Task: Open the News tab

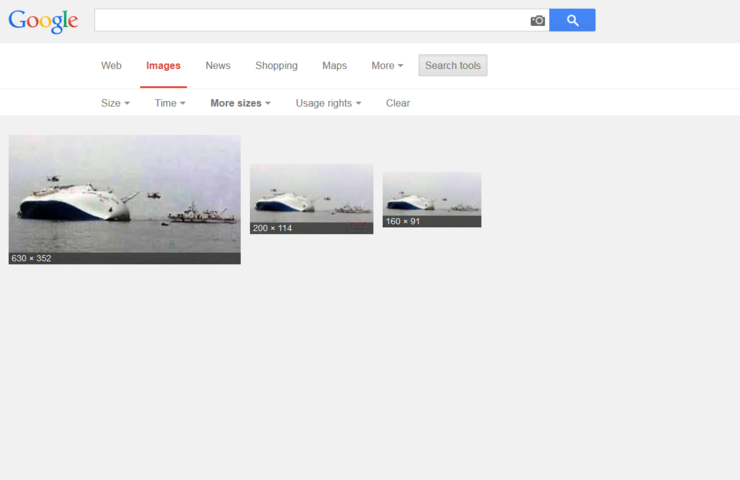Action: pyautogui.click(x=218, y=66)
